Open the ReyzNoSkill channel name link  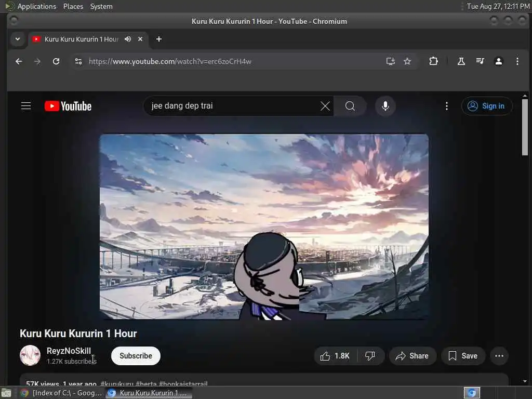69,351
